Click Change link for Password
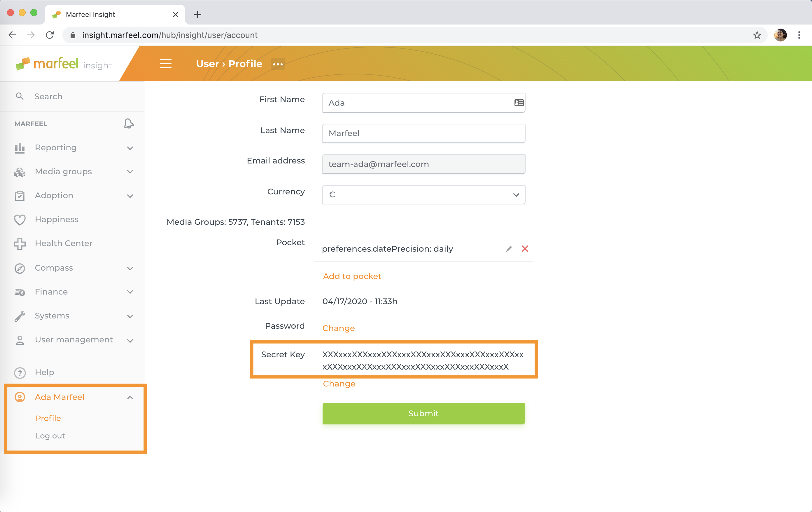This screenshot has height=512, width=812. (x=339, y=328)
